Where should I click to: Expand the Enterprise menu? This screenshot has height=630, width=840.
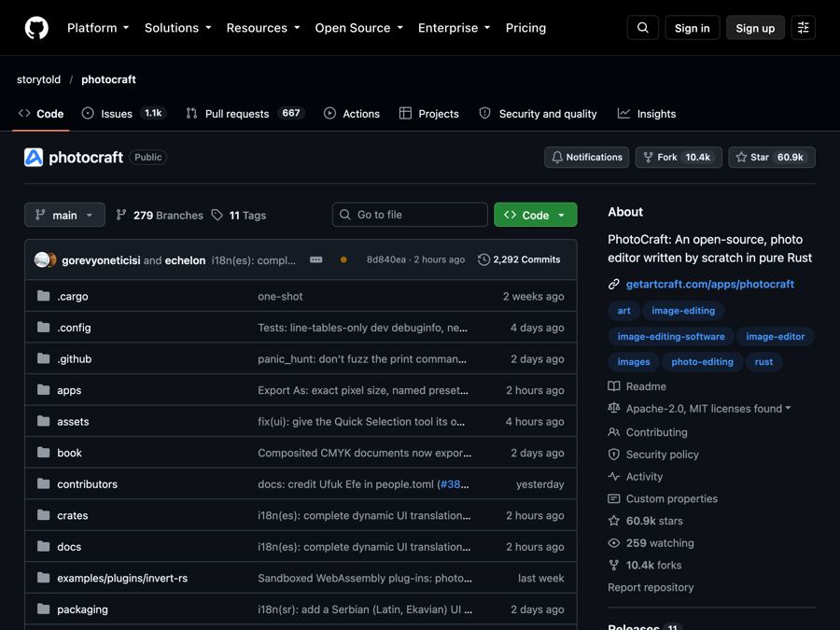pos(455,28)
